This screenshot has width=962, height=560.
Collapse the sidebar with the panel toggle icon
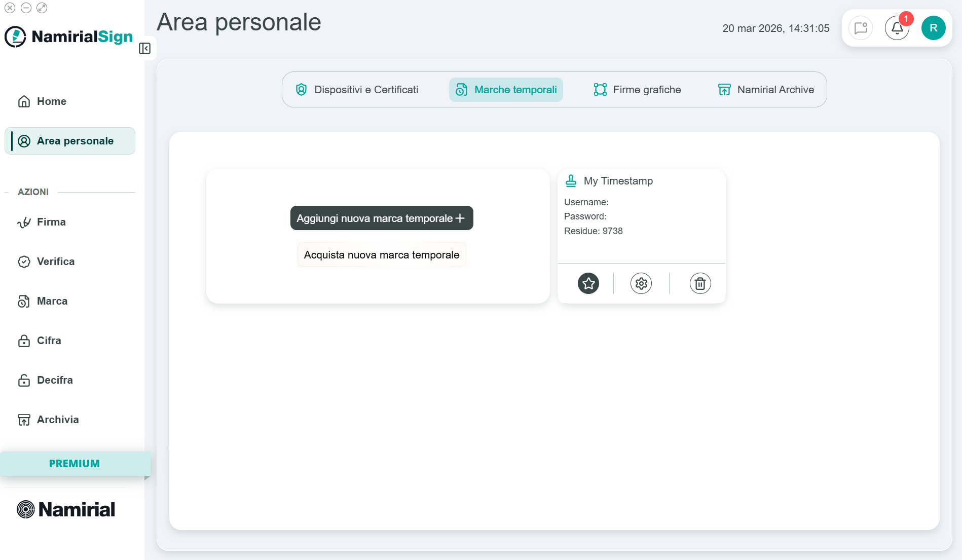coord(144,49)
